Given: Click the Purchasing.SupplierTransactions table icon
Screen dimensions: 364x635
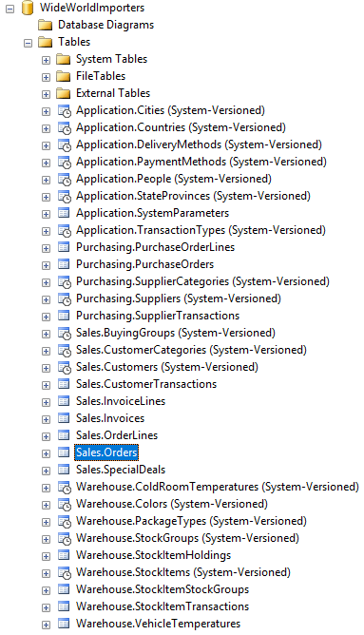Looking at the screenshot, I should pos(64,316).
